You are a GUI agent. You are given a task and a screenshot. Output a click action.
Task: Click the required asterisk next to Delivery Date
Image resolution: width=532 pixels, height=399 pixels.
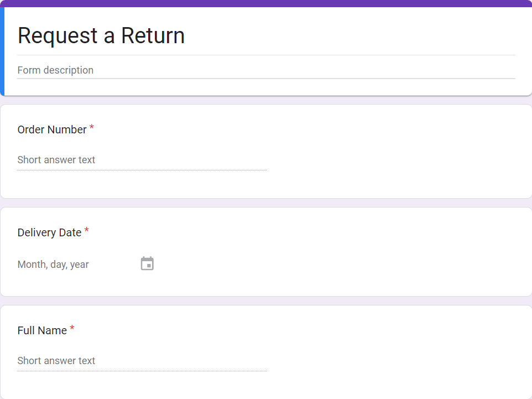[87, 231]
